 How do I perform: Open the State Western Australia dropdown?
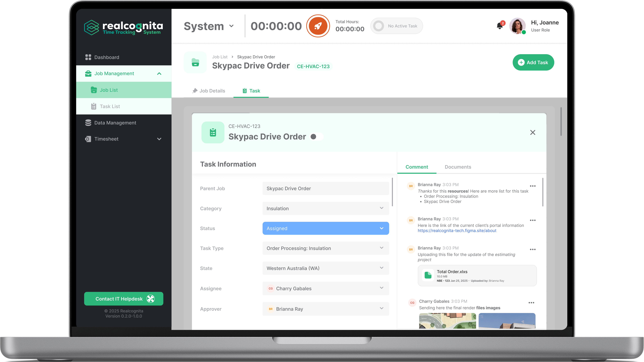[326, 268]
